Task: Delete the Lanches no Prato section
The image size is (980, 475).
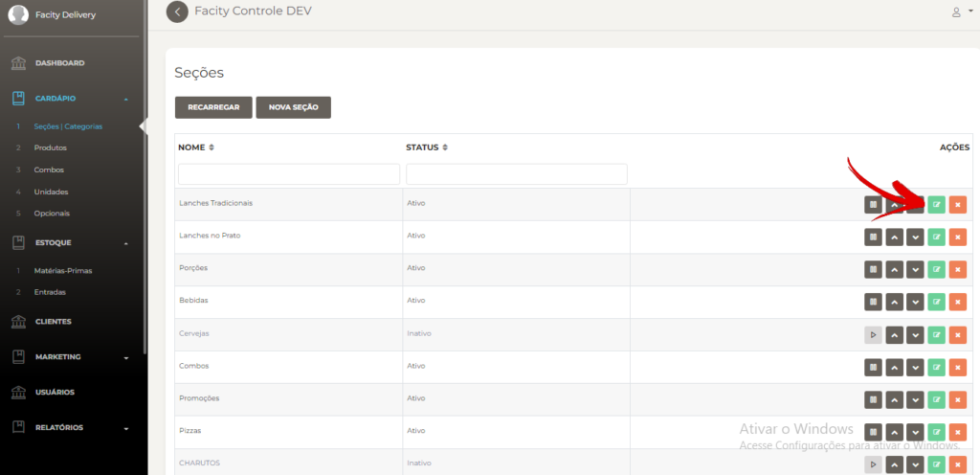Action: 957,237
